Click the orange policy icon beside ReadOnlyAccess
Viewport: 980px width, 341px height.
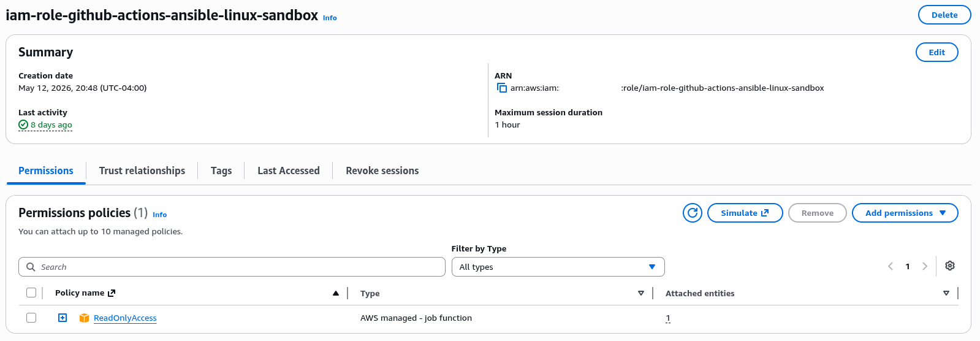pos(85,318)
